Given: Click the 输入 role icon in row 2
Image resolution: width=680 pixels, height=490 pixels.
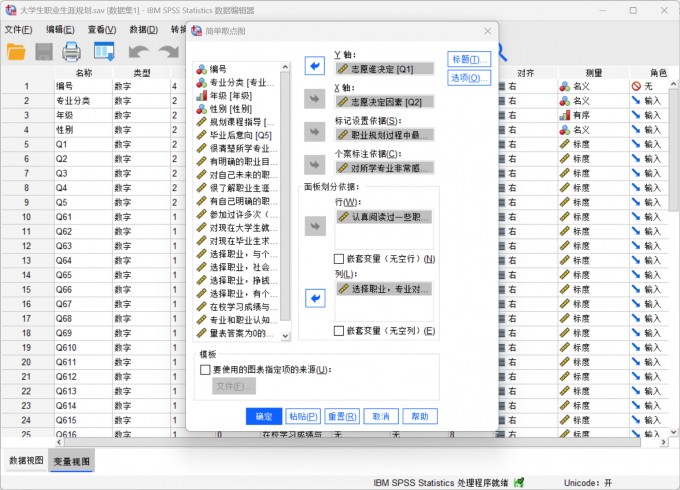Looking at the screenshot, I should pyautogui.click(x=636, y=101).
